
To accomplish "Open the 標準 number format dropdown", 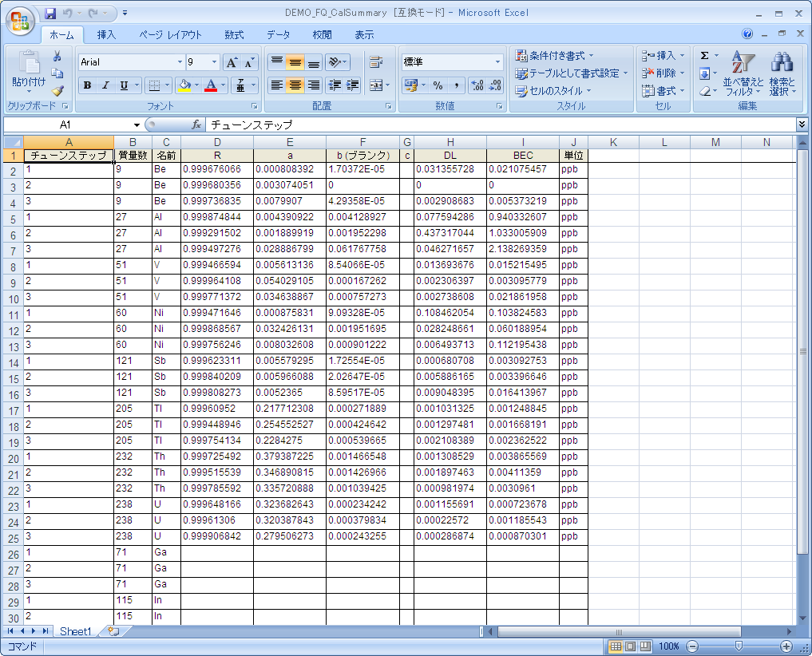I will coord(497,62).
